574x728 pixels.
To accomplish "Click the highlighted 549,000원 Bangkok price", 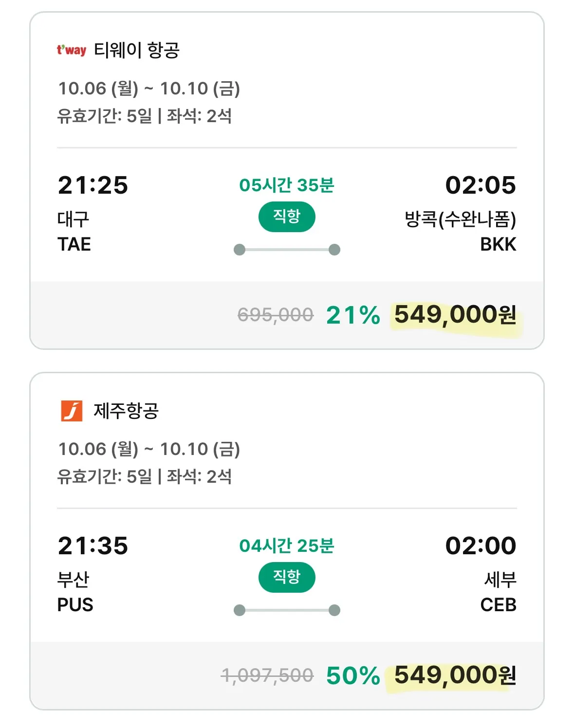I will (x=455, y=315).
